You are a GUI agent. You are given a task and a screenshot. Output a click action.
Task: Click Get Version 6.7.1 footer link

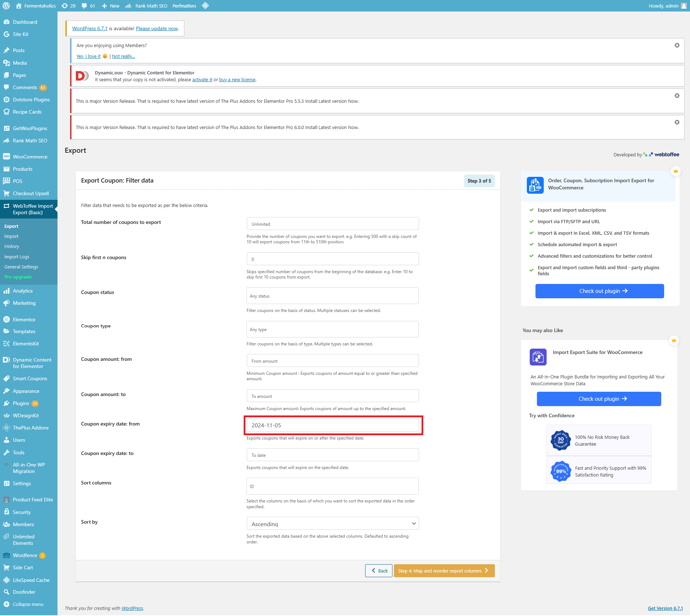665,608
